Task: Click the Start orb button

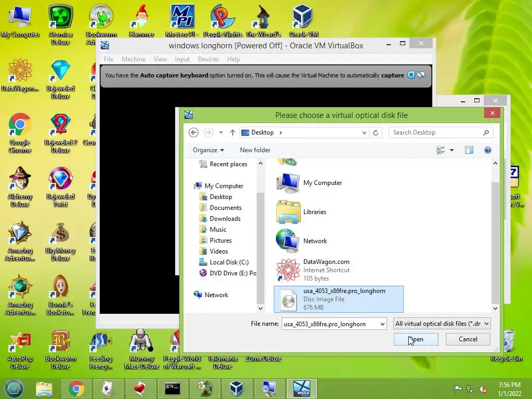Action: click(x=14, y=389)
